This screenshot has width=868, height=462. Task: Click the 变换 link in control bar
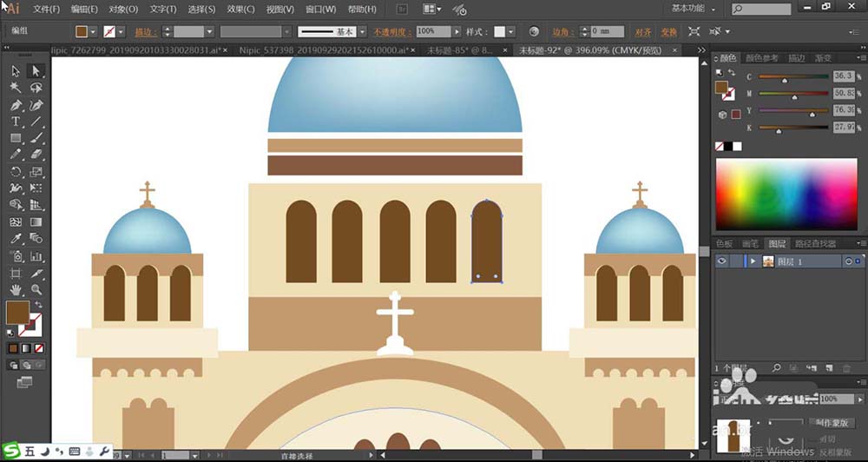coord(668,31)
